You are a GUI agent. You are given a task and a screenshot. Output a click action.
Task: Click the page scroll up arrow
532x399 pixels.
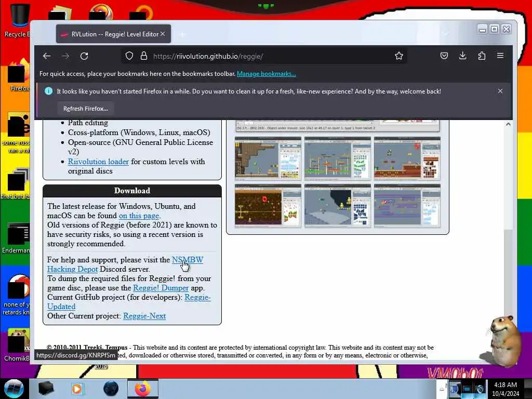click(508, 124)
